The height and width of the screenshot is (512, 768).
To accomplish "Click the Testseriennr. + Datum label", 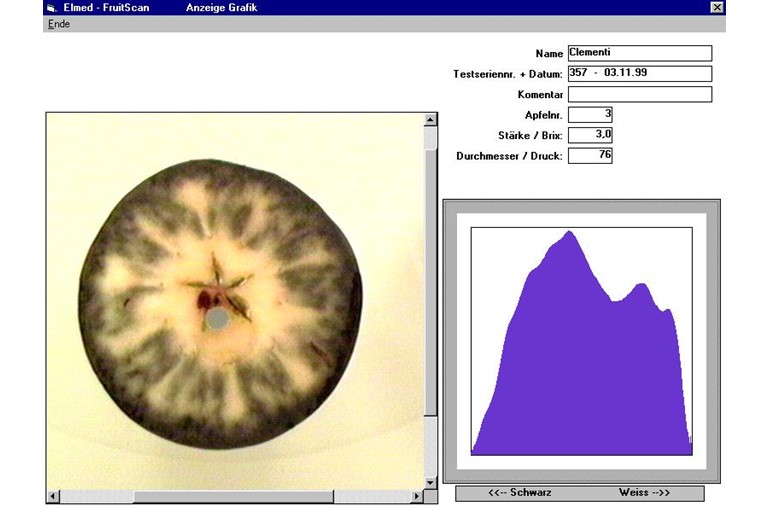I will (508, 74).
